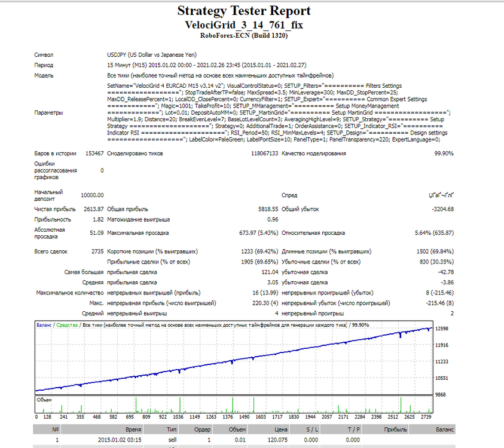Click max consecutive loss '-215.46 (8)'

(x=439, y=303)
